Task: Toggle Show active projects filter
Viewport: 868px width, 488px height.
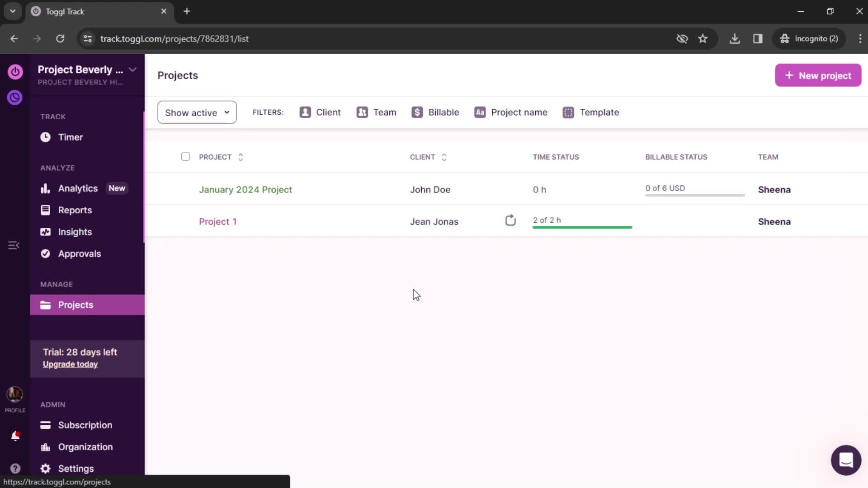Action: click(x=197, y=112)
